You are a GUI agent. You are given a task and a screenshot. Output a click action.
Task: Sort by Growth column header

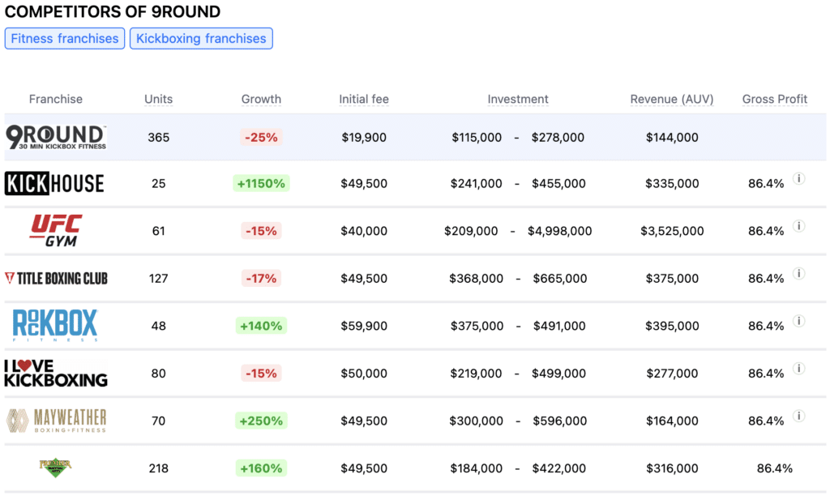[261, 99]
